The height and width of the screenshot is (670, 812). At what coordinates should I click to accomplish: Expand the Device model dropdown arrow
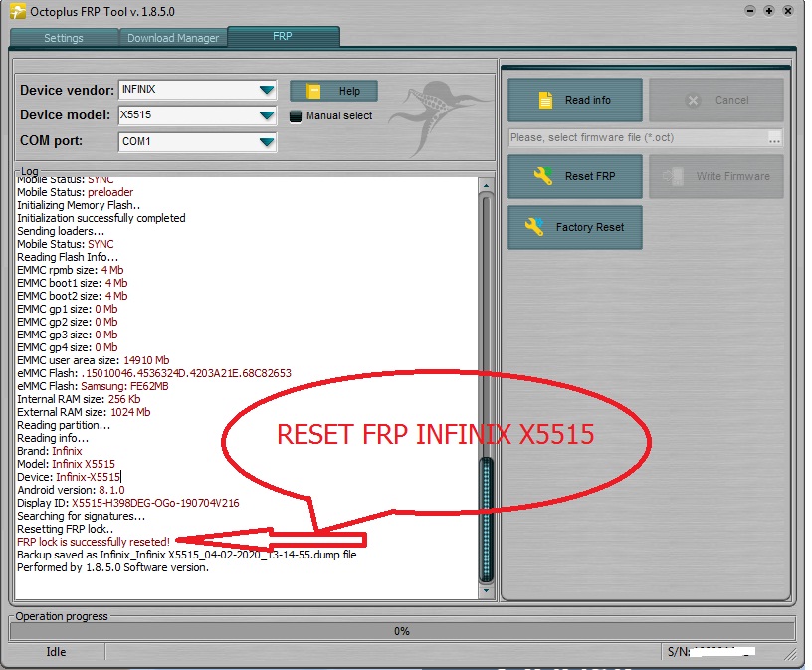tap(266, 115)
